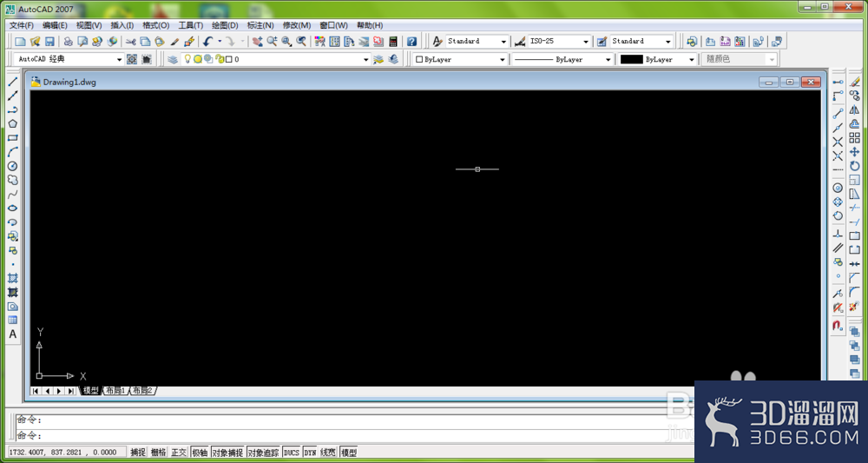Select the 模型 model tab

(91, 391)
